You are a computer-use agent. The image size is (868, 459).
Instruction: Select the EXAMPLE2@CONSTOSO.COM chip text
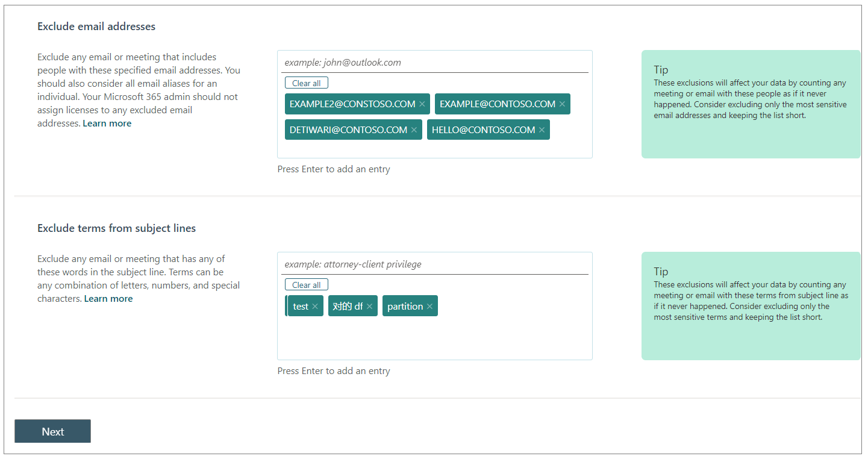point(352,104)
